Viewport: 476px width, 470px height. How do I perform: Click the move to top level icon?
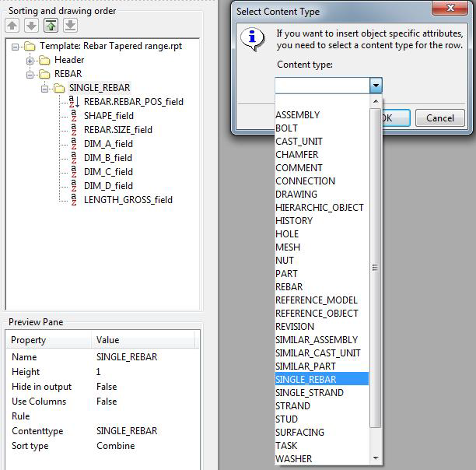point(51,26)
